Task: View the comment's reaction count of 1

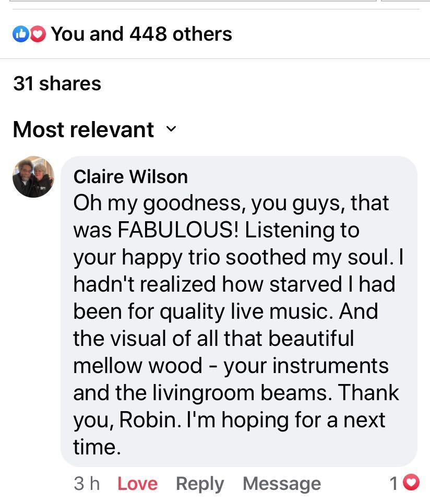Action: point(395,484)
